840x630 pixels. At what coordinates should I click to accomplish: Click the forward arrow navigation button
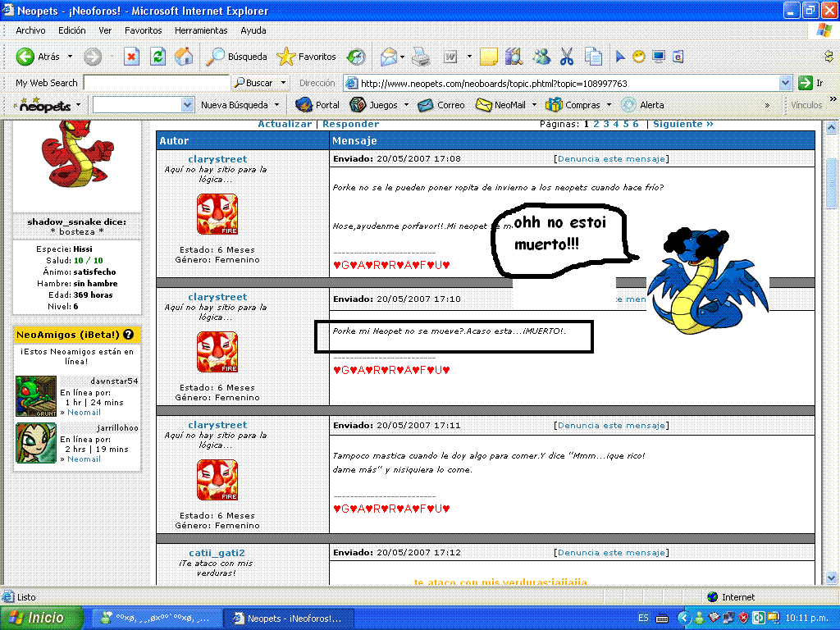(92, 57)
